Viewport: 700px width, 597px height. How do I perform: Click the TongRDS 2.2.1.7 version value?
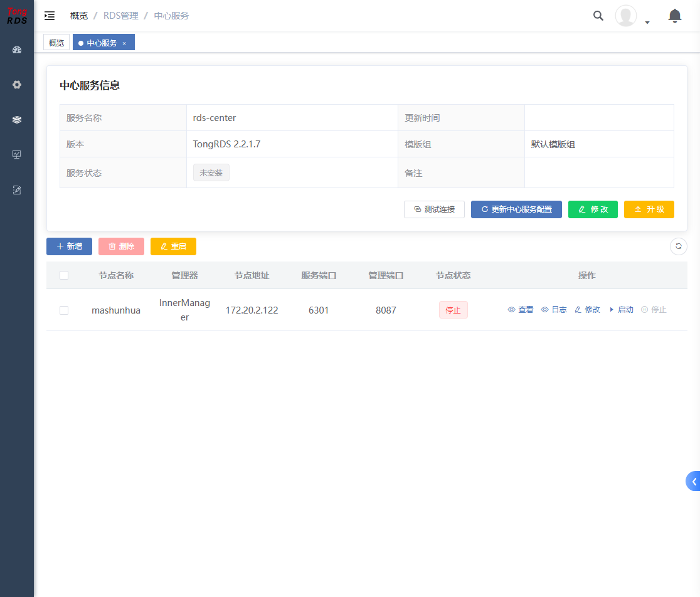click(x=227, y=144)
